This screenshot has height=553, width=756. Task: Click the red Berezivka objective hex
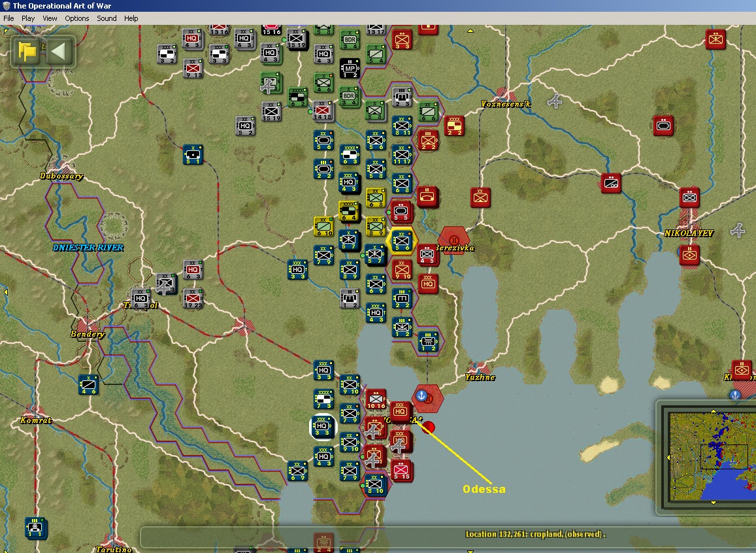point(453,240)
